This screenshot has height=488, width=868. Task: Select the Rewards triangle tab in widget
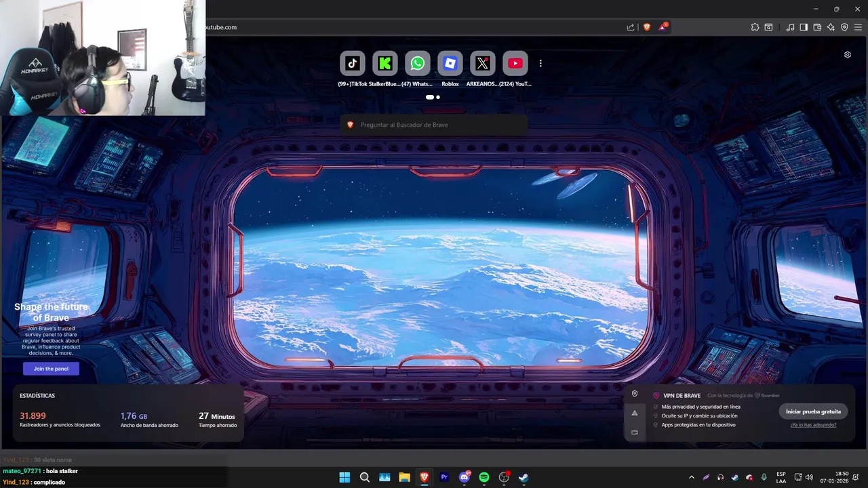pos(635,413)
